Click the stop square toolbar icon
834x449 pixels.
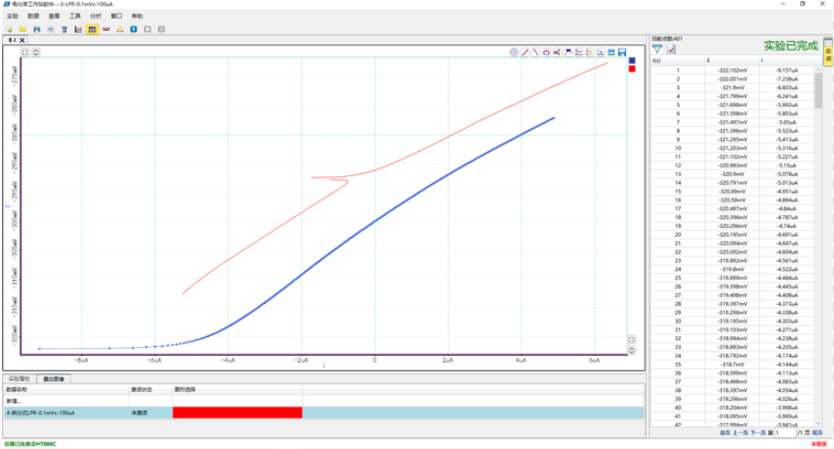point(147,29)
